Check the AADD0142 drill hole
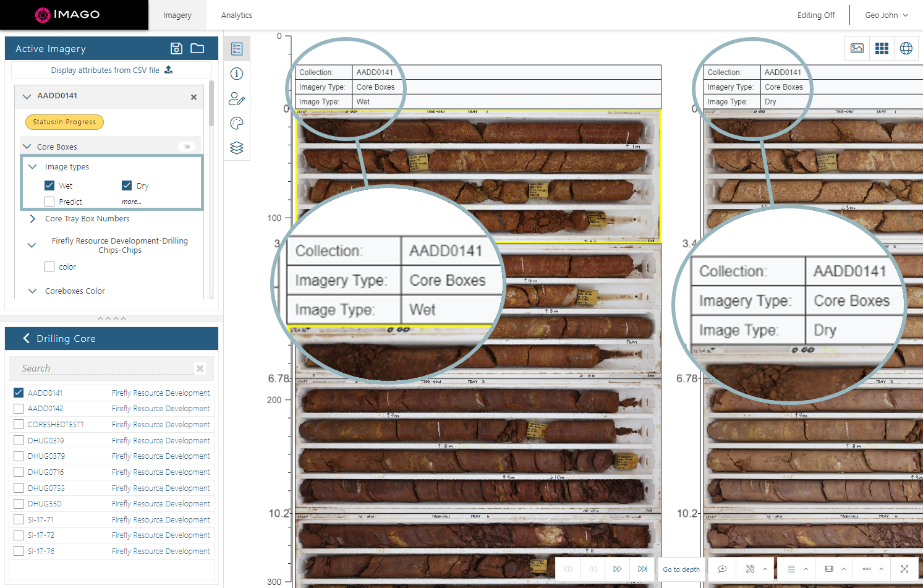The width and height of the screenshot is (923, 588). 19,409
